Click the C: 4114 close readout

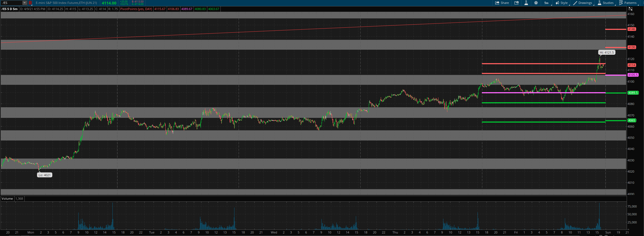[x=100, y=9]
